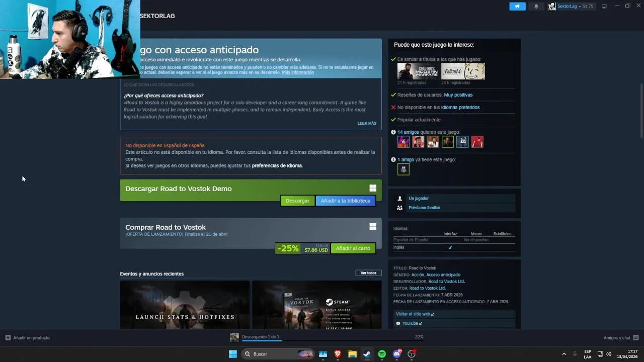Click the last red friend avatar in wishlist row

[x=477, y=142]
